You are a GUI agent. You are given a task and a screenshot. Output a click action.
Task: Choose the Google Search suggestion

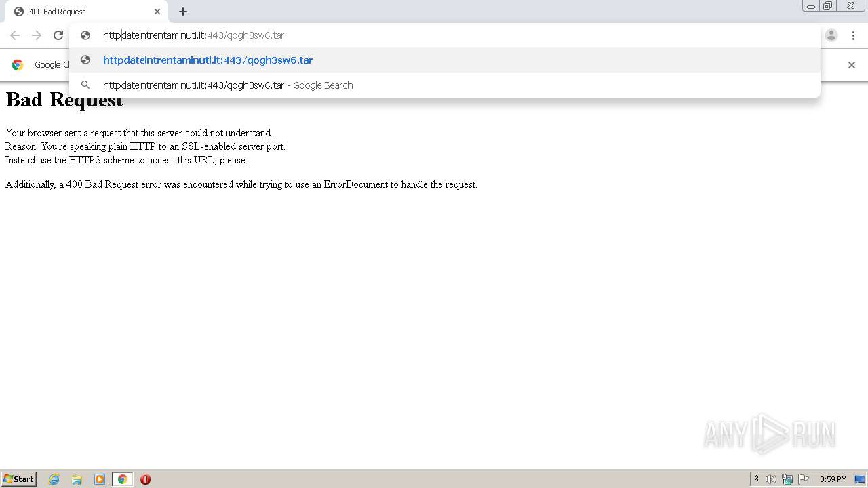pyautogui.click(x=445, y=85)
